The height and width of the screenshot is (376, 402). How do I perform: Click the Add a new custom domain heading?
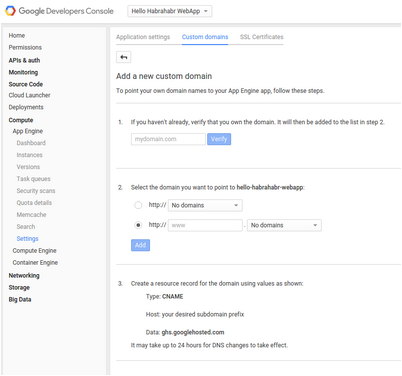pyautogui.click(x=164, y=76)
